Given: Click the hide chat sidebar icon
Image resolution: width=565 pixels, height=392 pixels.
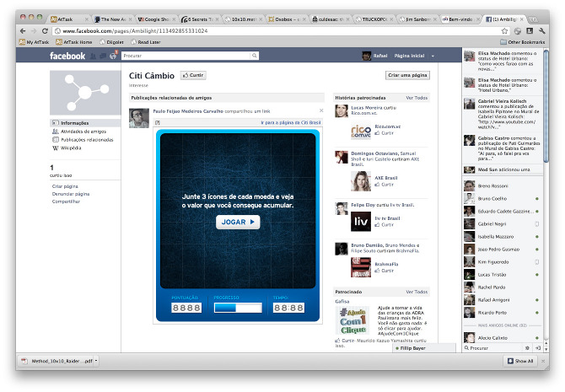Looking at the screenshot, I should click(537, 347).
